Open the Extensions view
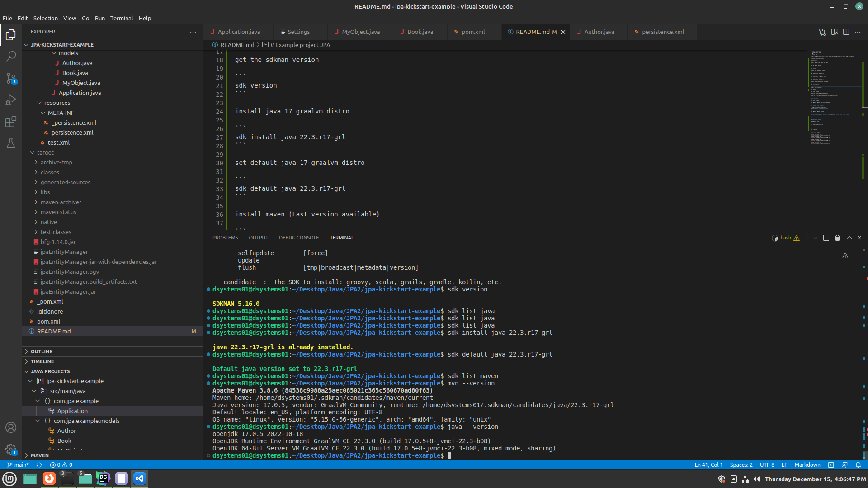The image size is (868, 488). click(x=11, y=122)
